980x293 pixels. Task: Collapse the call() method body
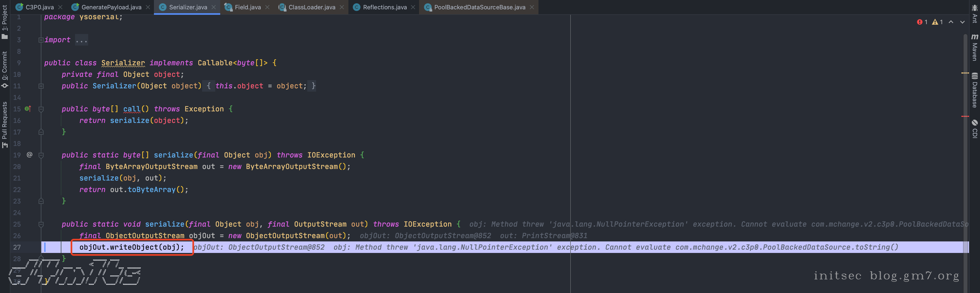tap(41, 109)
